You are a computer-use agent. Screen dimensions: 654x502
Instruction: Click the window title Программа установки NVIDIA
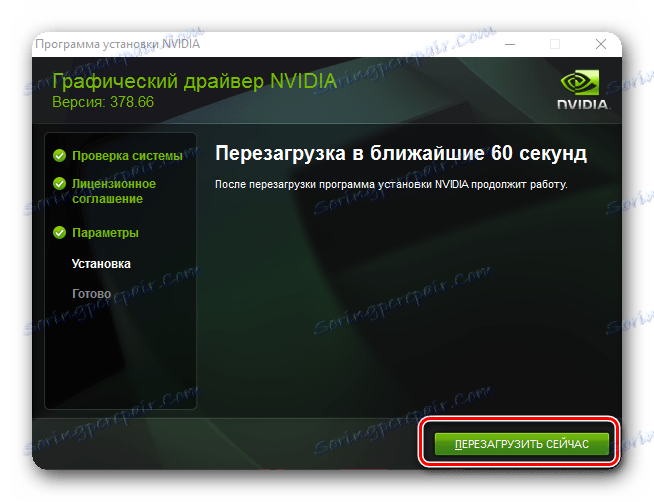click(x=118, y=44)
